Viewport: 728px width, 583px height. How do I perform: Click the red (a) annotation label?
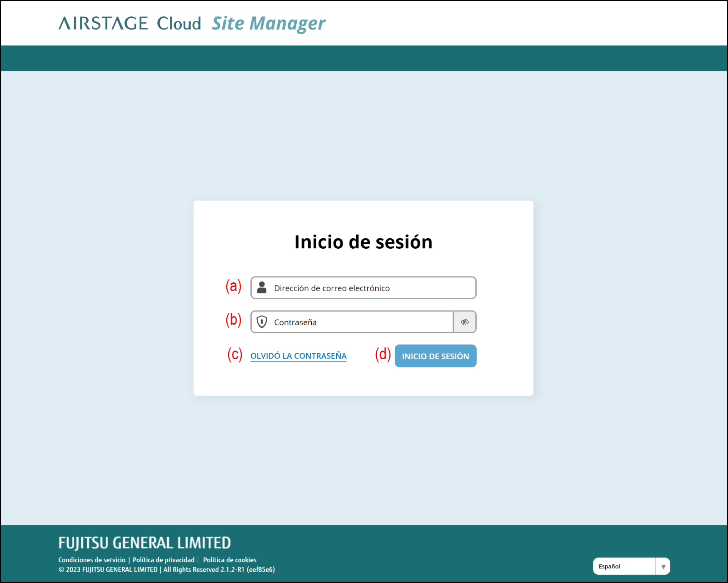click(234, 286)
